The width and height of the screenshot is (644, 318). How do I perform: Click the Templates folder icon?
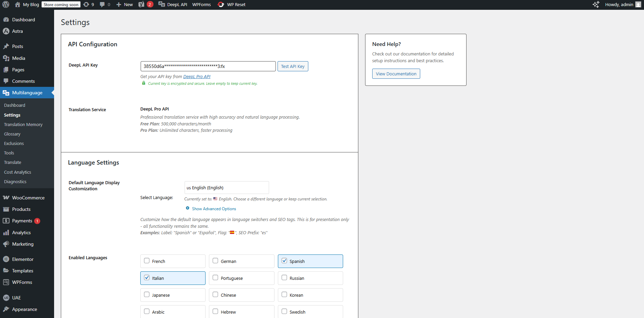click(6, 271)
